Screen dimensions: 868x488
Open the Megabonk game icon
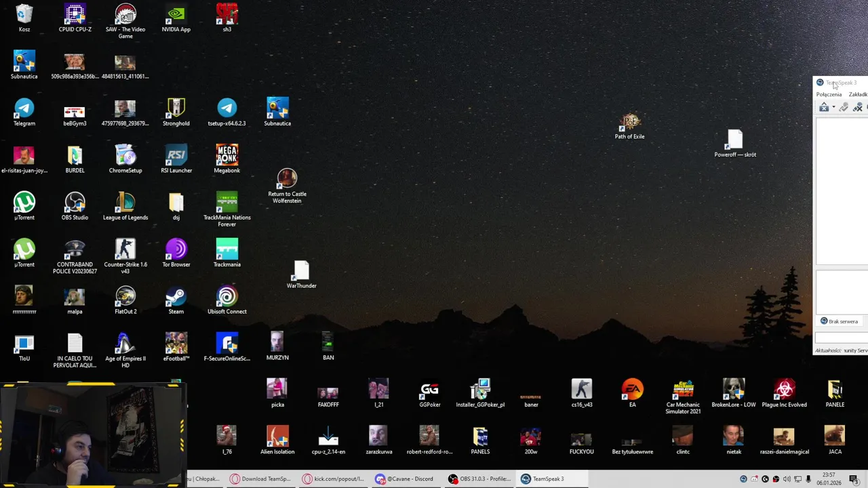pyautogui.click(x=227, y=159)
